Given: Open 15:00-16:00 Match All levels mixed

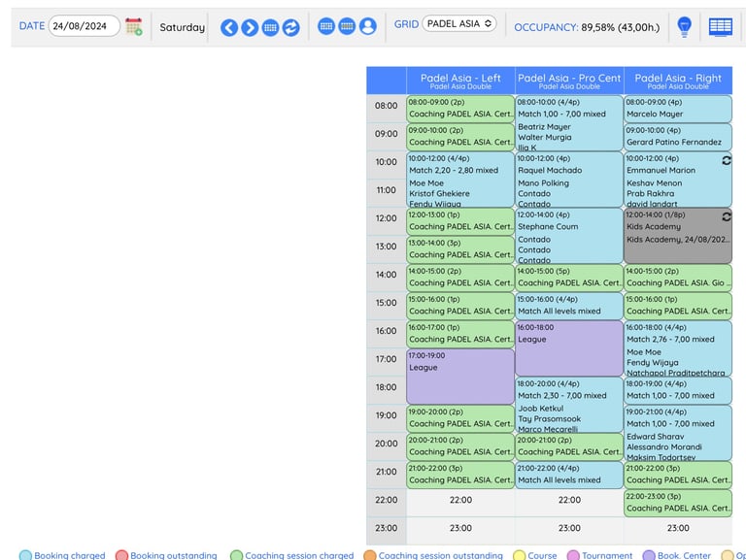Looking at the screenshot, I should pos(569,306).
